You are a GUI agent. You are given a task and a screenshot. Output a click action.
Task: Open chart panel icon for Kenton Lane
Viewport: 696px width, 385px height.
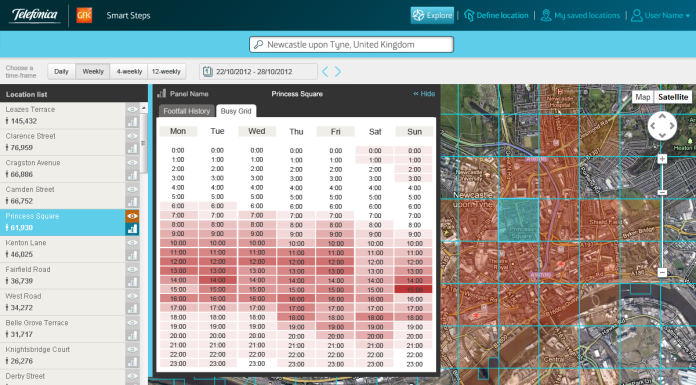pos(132,255)
